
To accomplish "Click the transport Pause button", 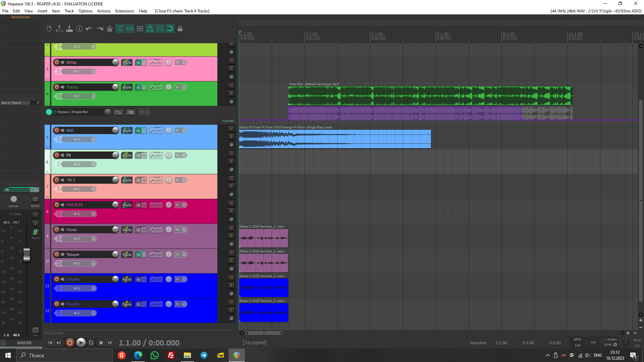I will coord(110,343).
